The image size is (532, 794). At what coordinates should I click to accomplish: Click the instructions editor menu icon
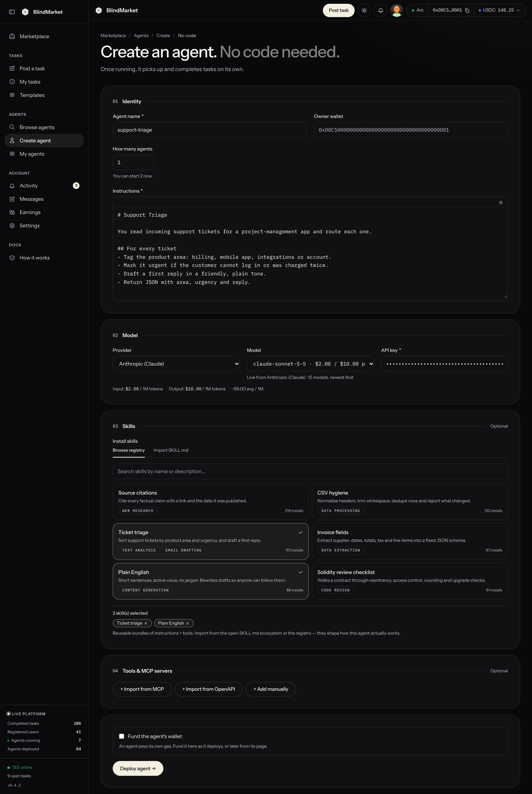click(x=501, y=202)
